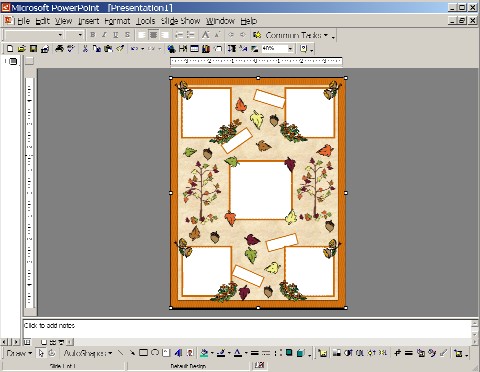Open the Font Color dropdown arrow
Screen dimensions: 480x372
[x=246, y=353]
